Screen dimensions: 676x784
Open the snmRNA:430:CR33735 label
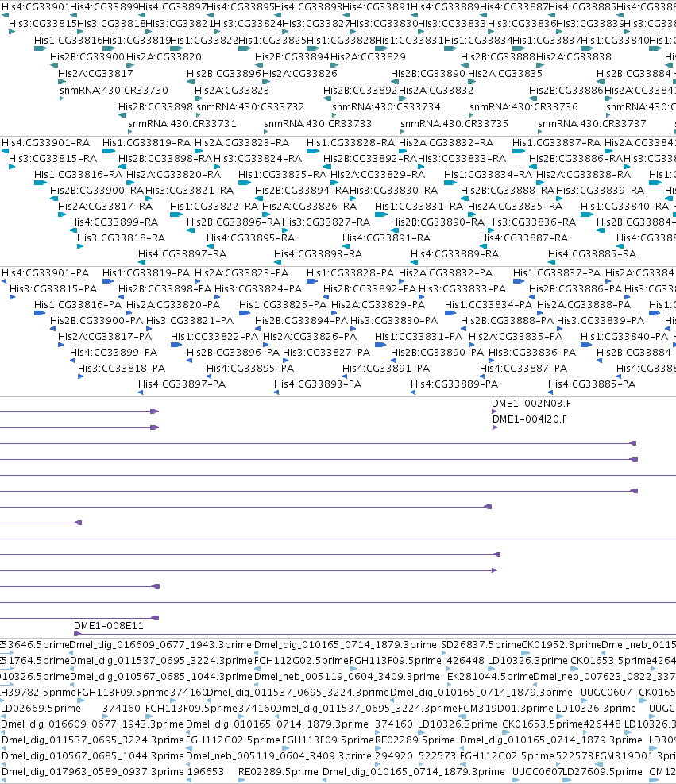[x=454, y=123]
